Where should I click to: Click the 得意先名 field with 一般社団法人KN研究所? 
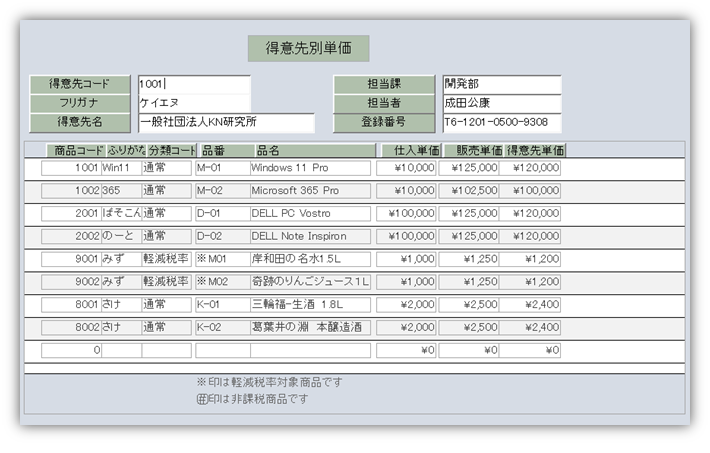(x=225, y=123)
